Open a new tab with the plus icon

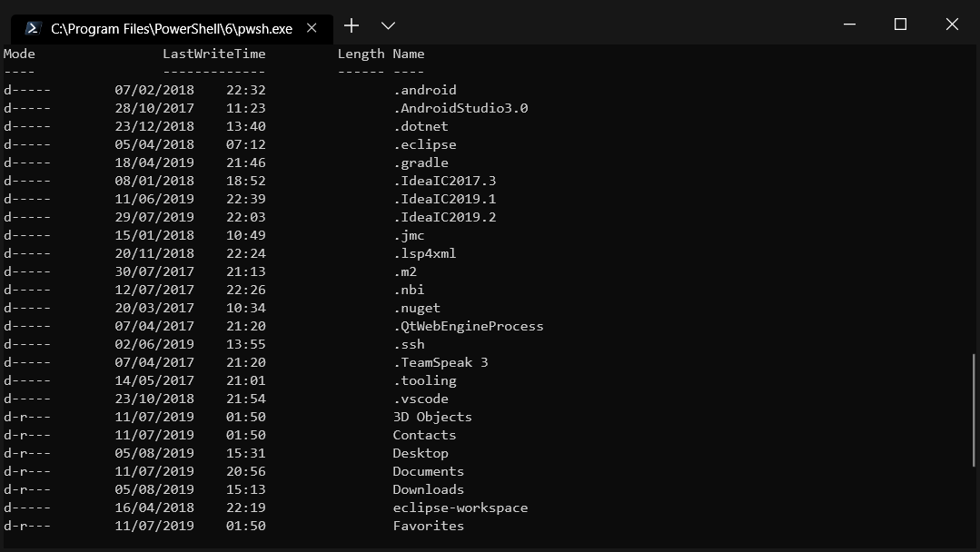[x=351, y=26]
